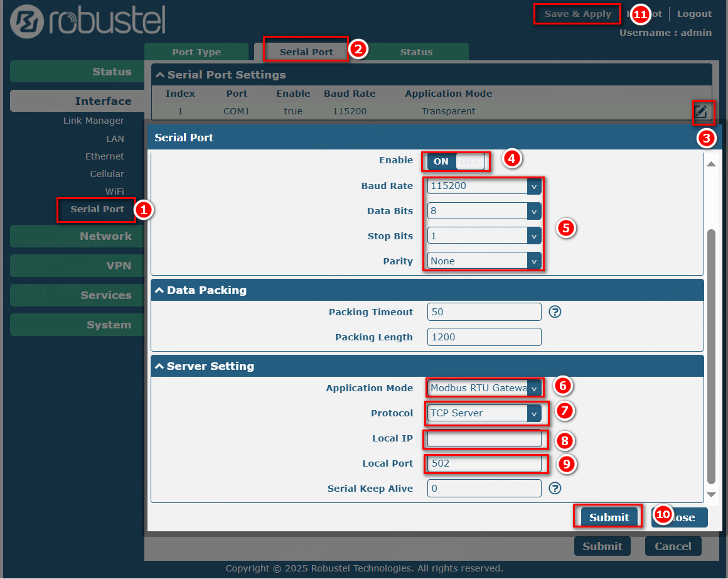Click the Serial Keep Alive help icon

tap(555, 488)
